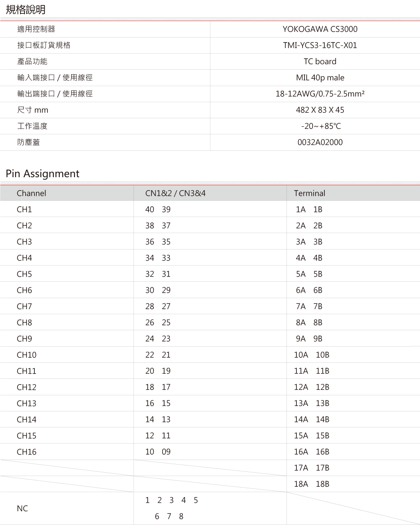
Task: Select the -20~+85℃ temperature value
Action: click(321, 126)
